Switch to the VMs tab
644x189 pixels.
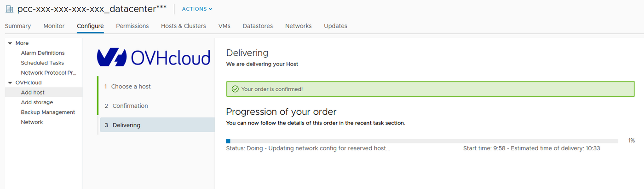coord(224,26)
